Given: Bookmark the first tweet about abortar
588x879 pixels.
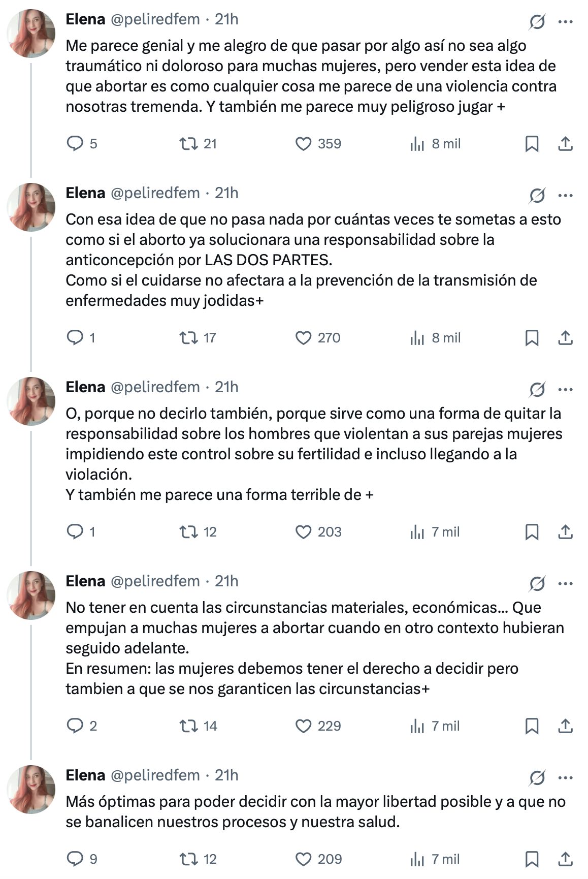Looking at the screenshot, I should coord(531,144).
